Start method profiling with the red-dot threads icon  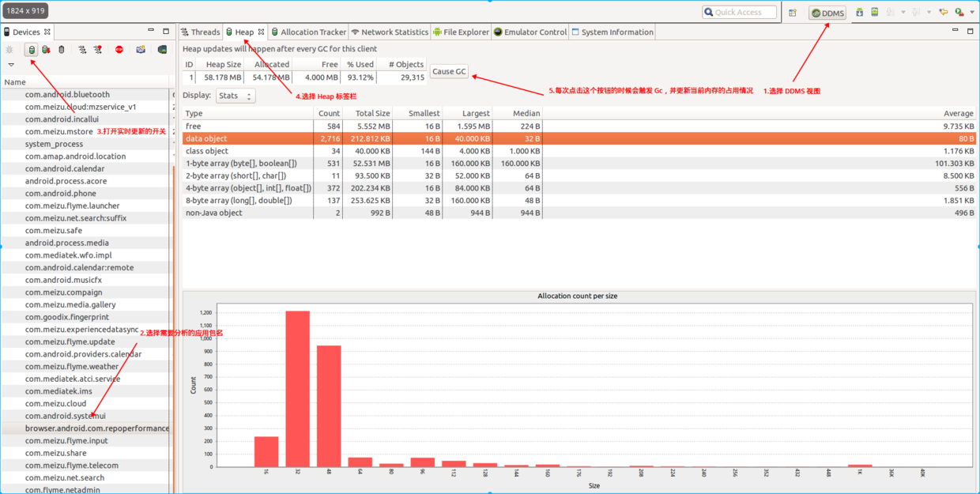(x=97, y=50)
